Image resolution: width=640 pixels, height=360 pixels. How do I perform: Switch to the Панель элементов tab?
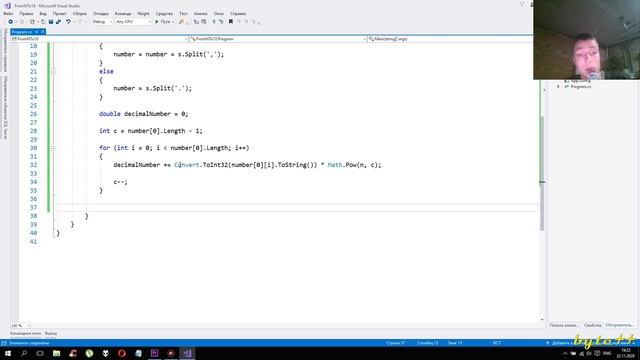(564, 325)
